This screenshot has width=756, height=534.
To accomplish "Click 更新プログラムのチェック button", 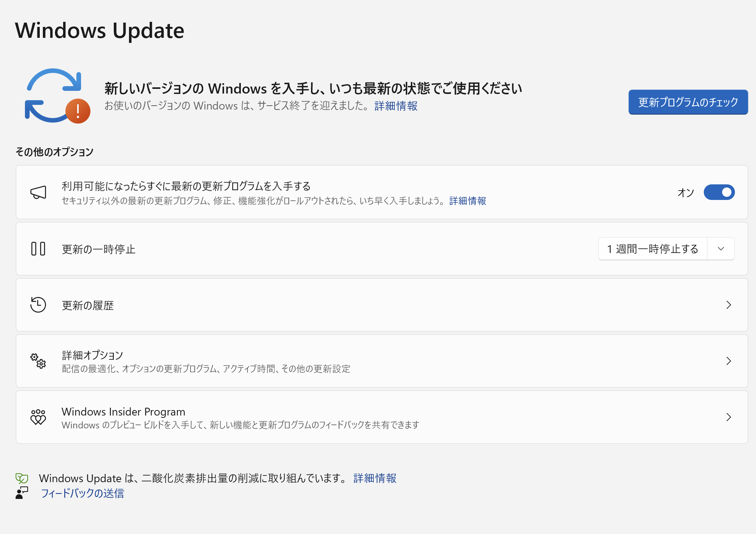I will (688, 102).
